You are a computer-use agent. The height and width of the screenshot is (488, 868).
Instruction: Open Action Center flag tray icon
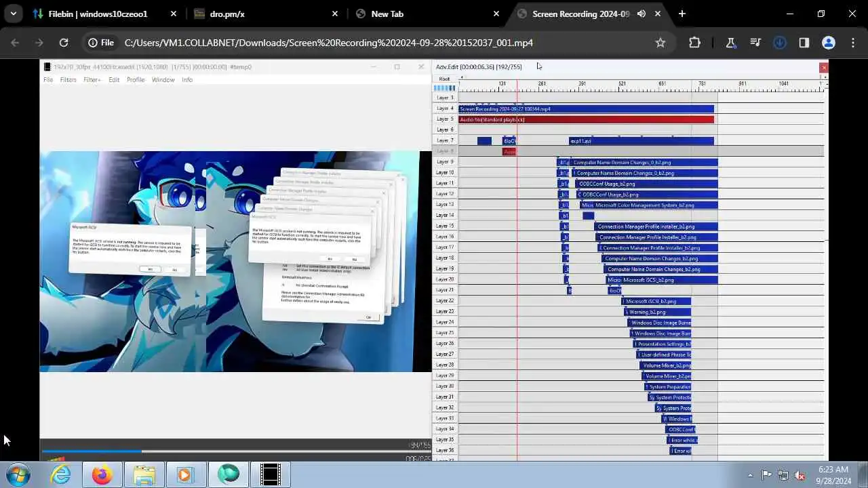click(x=766, y=475)
